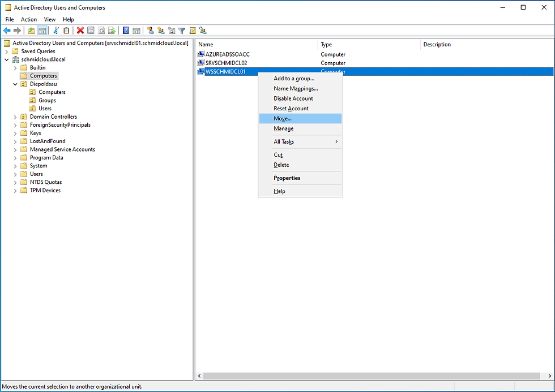Screen dimensions: 555x392
Task: Select the Program Data container
Action: pyautogui.click(x=46, y=158)
